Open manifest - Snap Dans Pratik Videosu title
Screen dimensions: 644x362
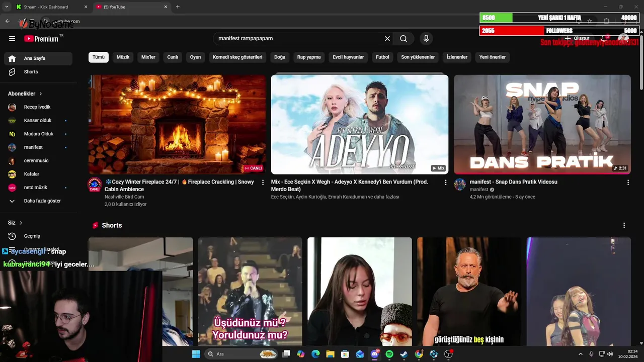514,182
